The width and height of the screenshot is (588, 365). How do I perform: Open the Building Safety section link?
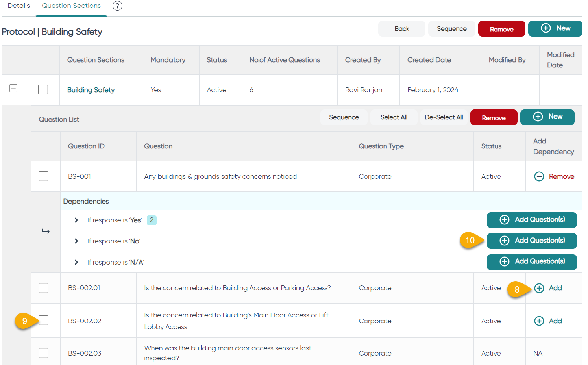pyautogui.click(x=91, y=90)
